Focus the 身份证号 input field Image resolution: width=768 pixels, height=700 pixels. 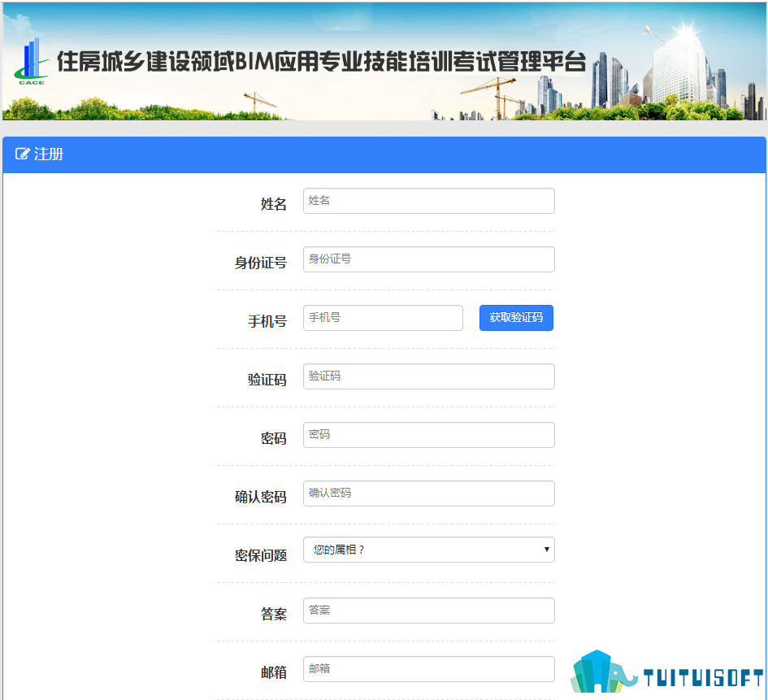click(428, 259)
